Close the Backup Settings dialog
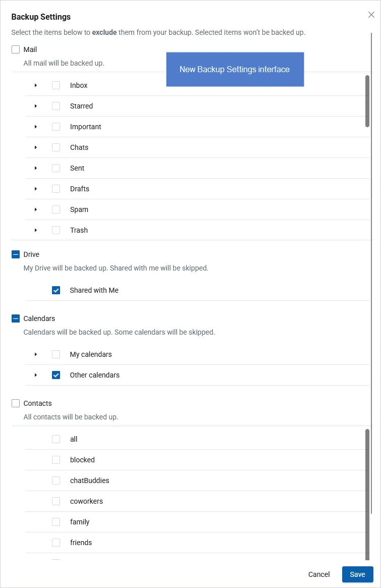 coord(371,15)
